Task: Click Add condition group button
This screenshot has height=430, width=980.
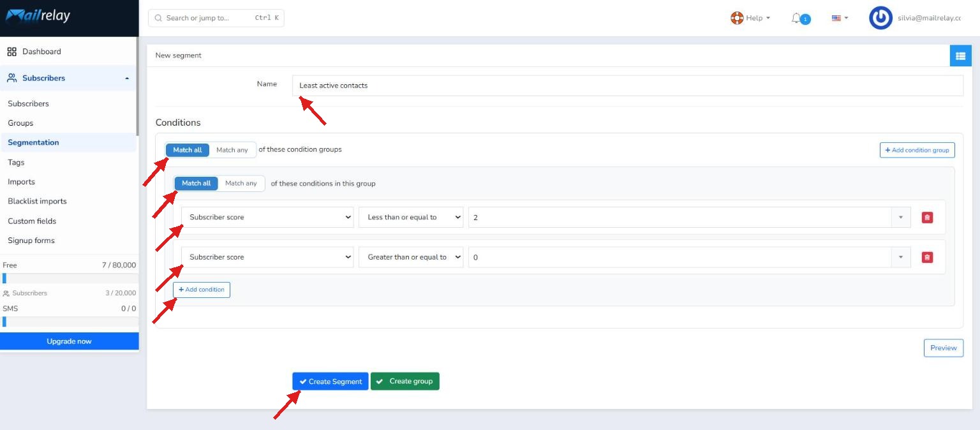Action: click(x=917, y=150)
